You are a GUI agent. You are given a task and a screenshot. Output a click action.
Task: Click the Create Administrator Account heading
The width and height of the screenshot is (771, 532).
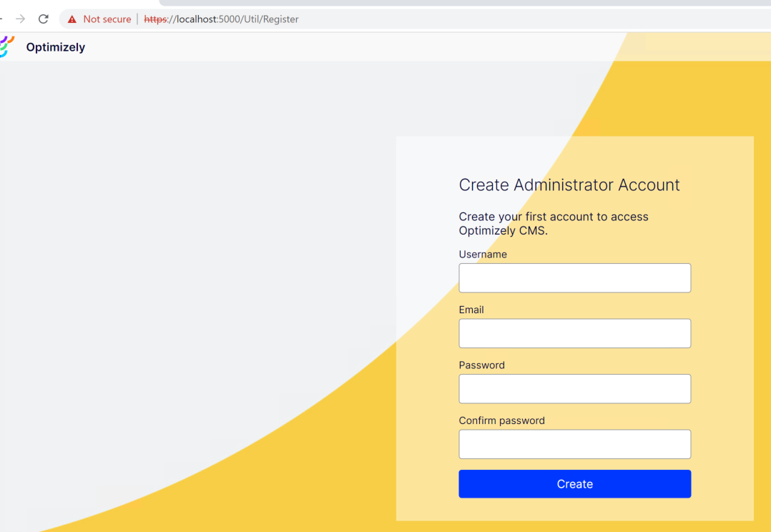click(x=569, y=185)
